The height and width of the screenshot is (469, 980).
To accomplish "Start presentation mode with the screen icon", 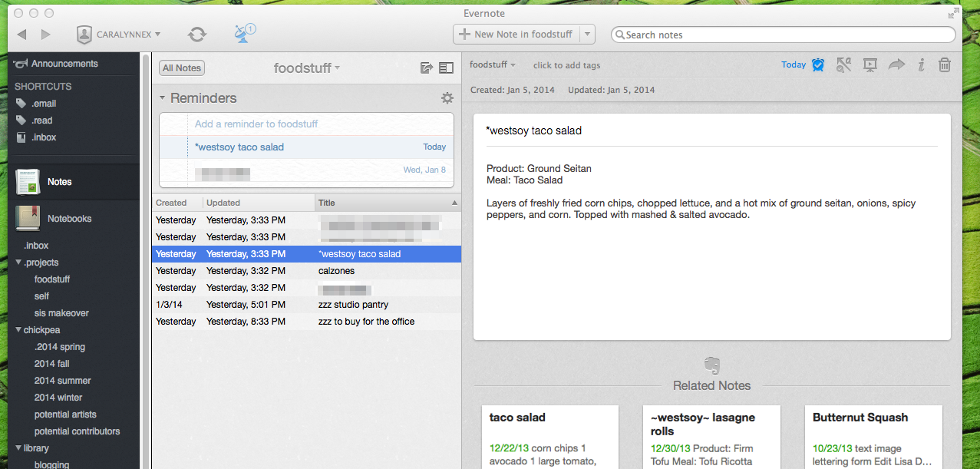I will 869,65.
